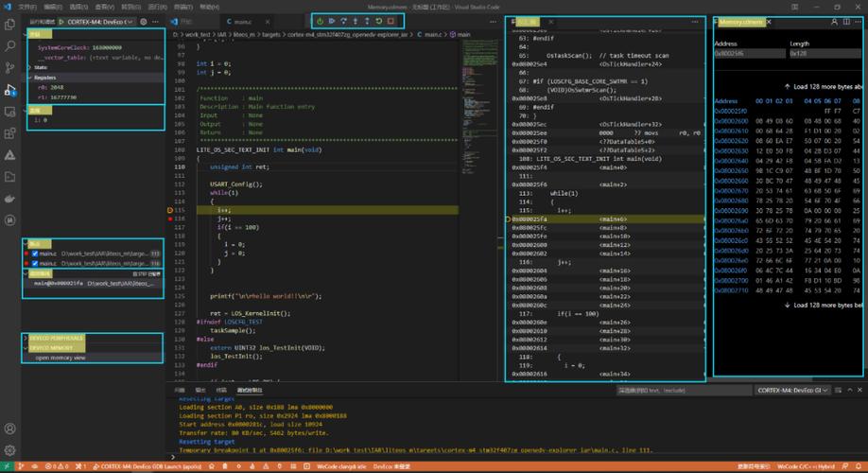
Task: Focus the memory Address input field
Action: [750, 53]
